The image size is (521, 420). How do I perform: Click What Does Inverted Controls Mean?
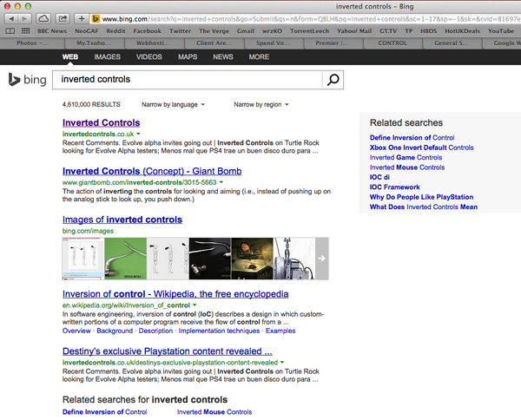[x=424, y=207]
